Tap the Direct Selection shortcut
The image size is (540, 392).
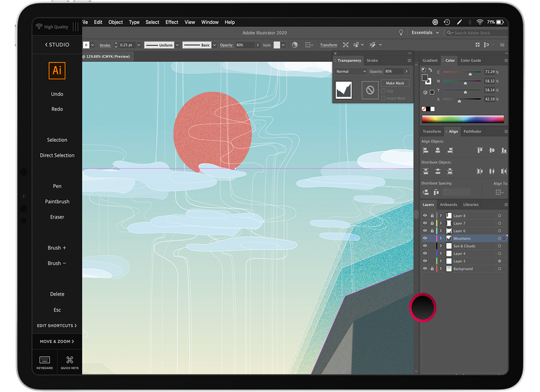pyautogui.click(x=57, y=155)
